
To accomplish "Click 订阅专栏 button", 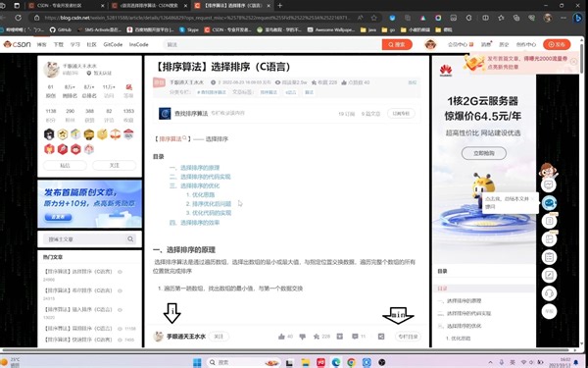I will click(x=401, y=114).
